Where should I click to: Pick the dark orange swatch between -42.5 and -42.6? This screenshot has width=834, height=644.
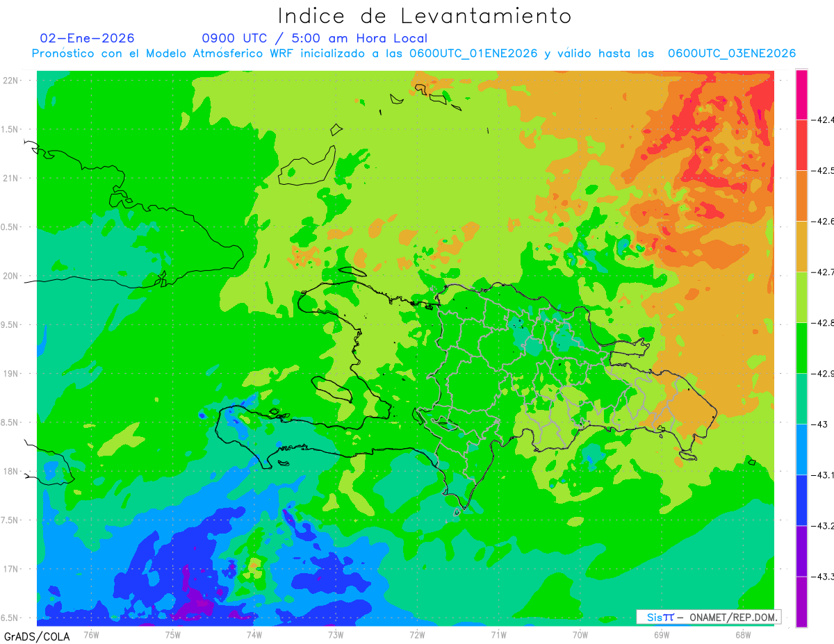801,195
